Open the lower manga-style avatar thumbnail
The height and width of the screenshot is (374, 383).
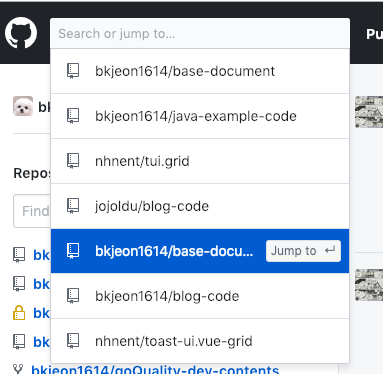point(369,285)
